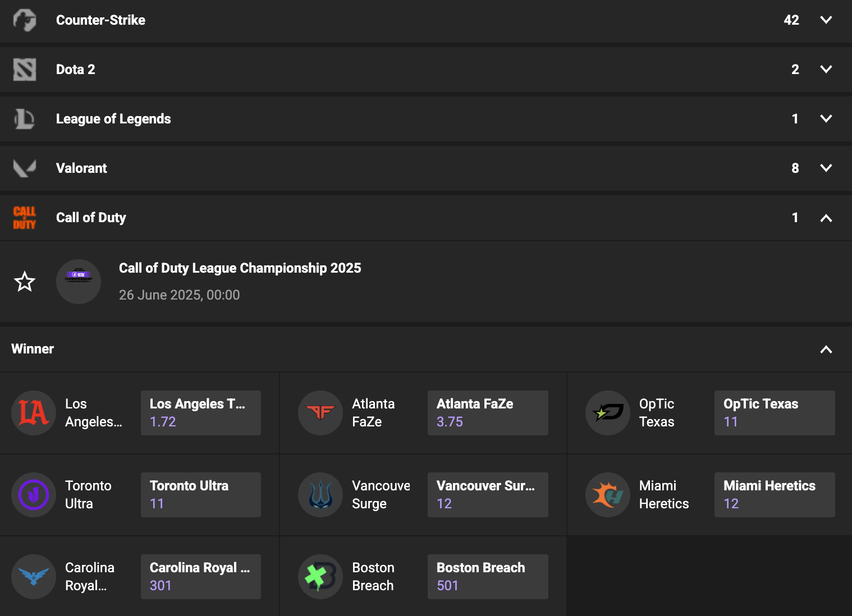
Task: Click the event date 26 June 2025, 00:00
Action: tap(180, 295)
